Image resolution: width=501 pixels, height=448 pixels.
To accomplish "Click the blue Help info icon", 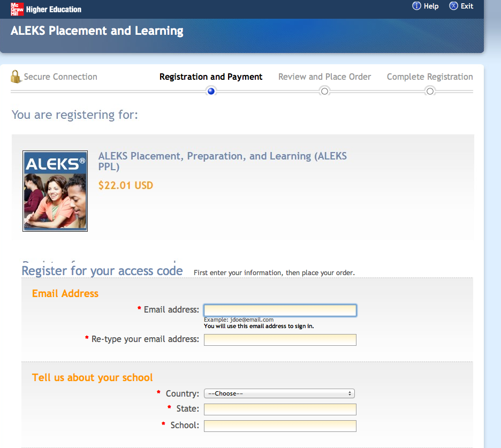I will 416,6.
